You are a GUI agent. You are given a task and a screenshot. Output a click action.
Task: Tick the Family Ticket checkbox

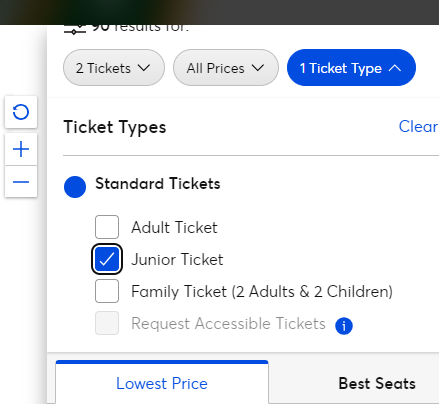(107, 291)
